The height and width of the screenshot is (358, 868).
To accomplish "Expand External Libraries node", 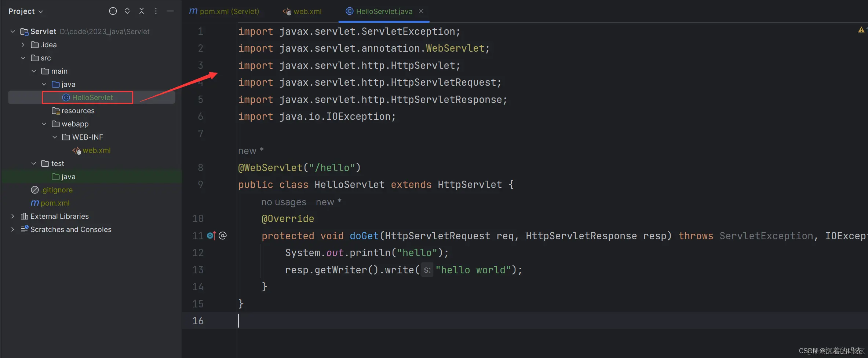I will click(x=13, y=216).
